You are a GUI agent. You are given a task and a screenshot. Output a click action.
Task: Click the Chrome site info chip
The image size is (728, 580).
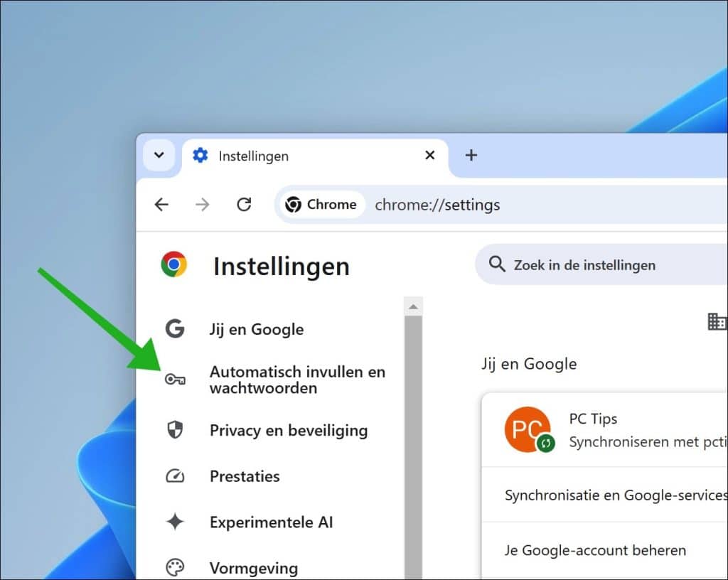(x=321, y=204)
